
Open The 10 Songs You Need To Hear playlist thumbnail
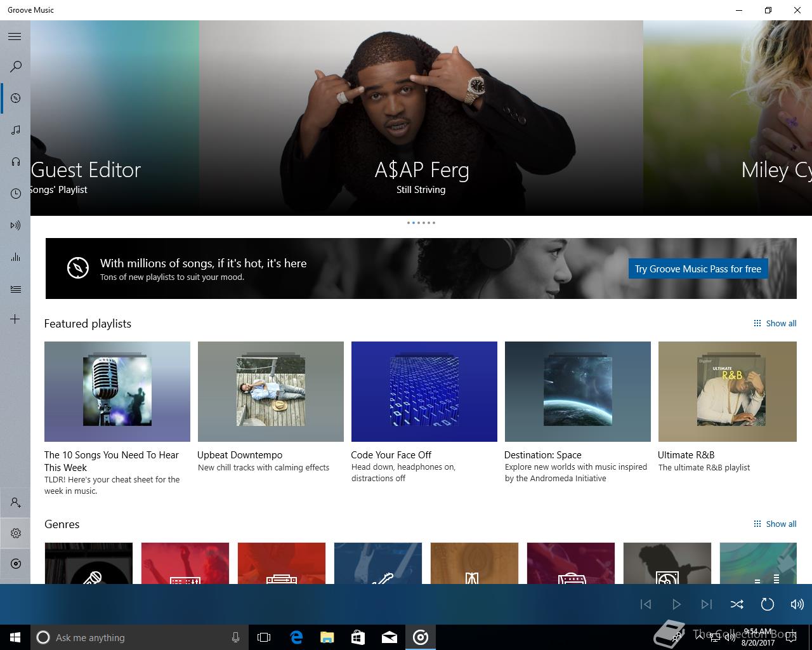click(x=117, y=392)
